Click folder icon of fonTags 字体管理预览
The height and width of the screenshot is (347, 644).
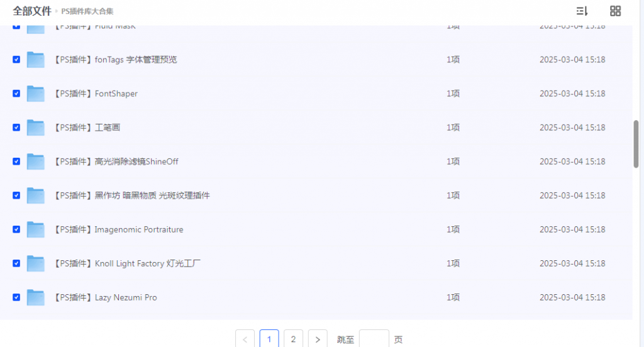click(36, 60)
